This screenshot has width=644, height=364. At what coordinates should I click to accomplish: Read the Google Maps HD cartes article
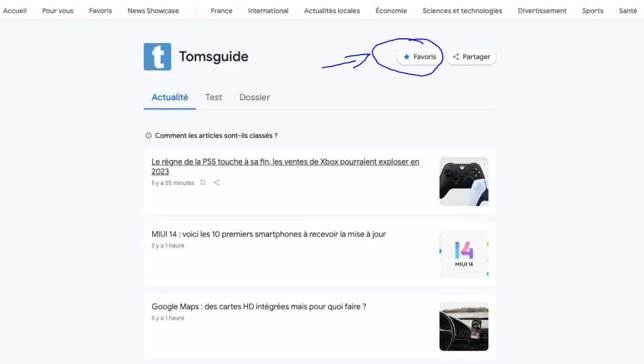(x=259, y=306)
